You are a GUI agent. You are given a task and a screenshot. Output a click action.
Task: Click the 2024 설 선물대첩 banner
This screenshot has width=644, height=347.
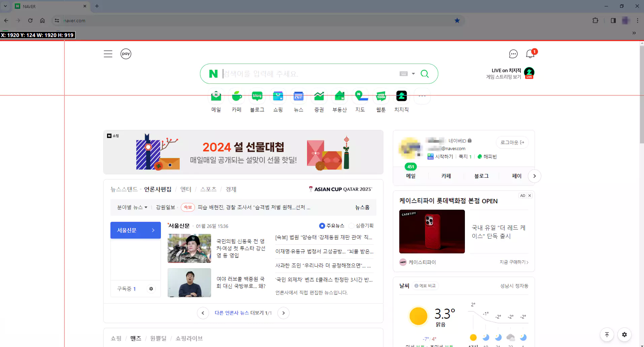tap(243, 152)
